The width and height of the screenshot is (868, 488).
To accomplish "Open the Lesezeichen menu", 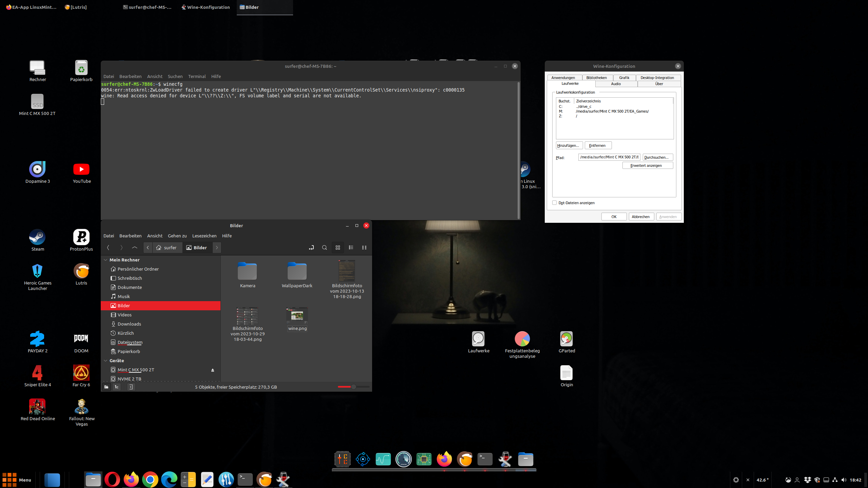I will coord(204,236).
